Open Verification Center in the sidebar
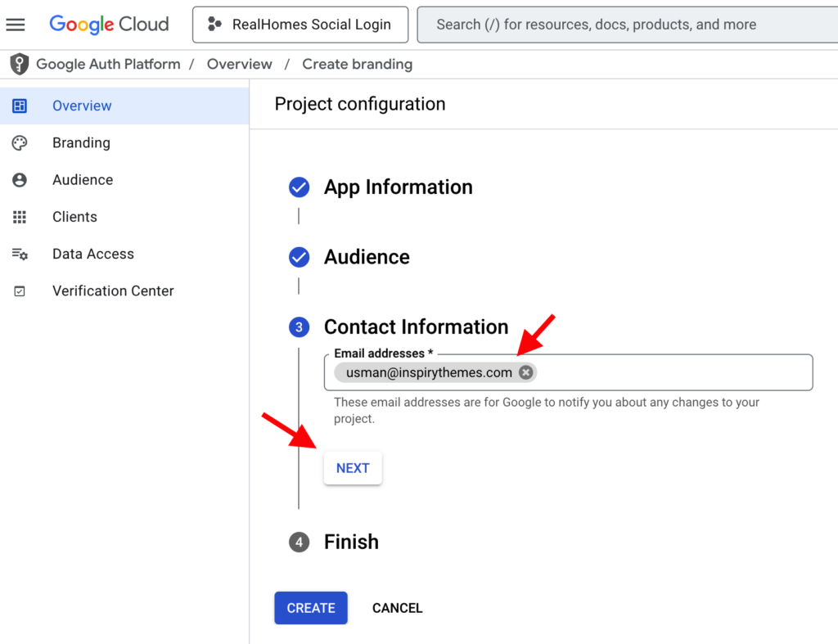Screen dimensions: 838x644 tap(124, 291)
